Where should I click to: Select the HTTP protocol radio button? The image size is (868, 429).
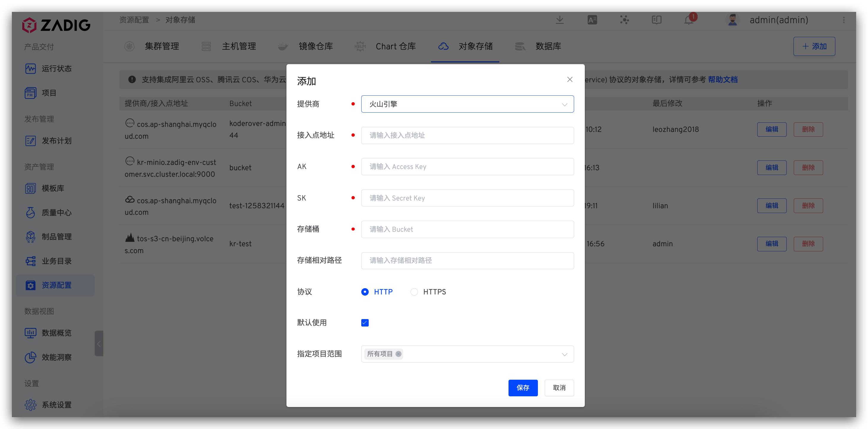[x=365, y=292]
